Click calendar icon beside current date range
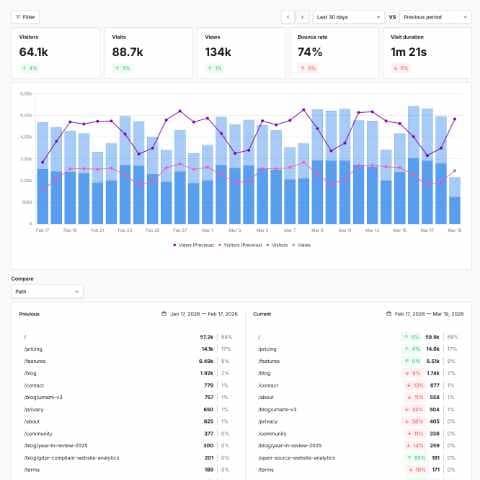Screen dimensions: 480x480 pyautogui.click(x=389, y=314)
